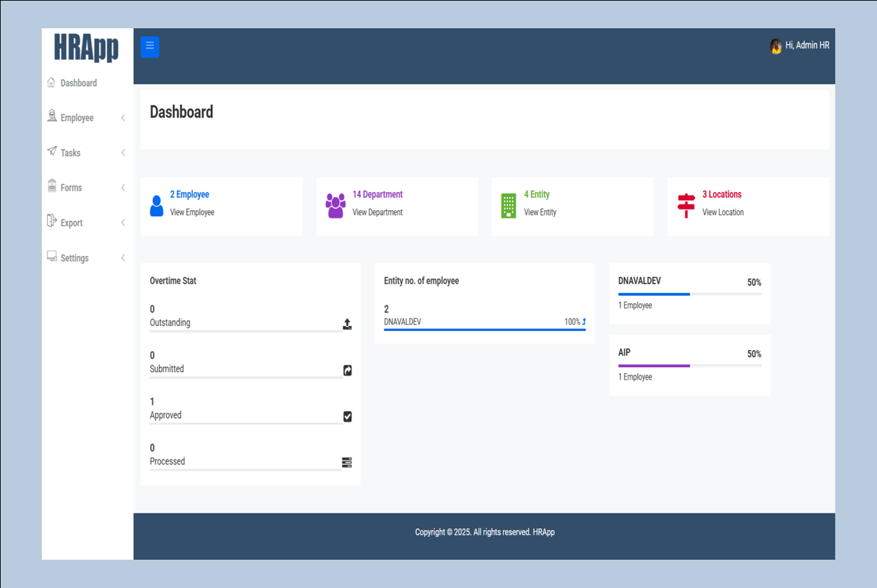Click the purple Department group icon

[335, 205]
